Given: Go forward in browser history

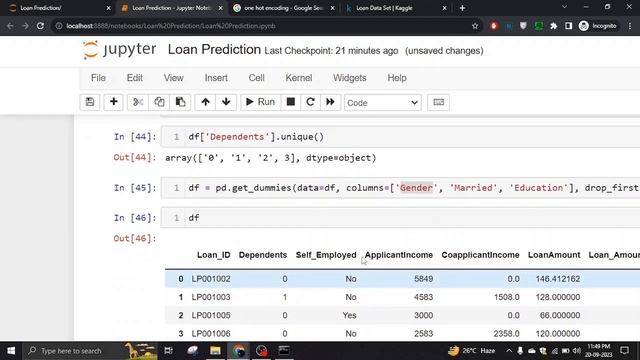Looking at the screenshot, I should [x=25, y=26].
